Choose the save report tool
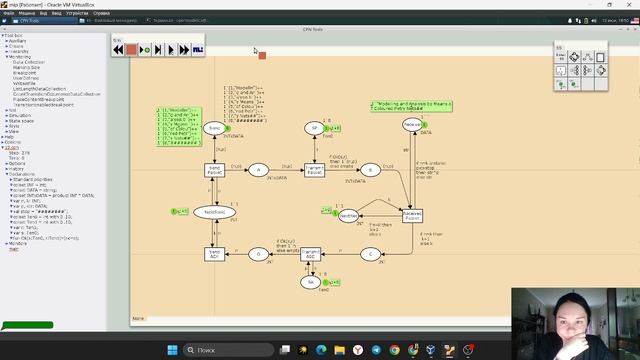Viewport: 640px width, 360px height. 600,57
